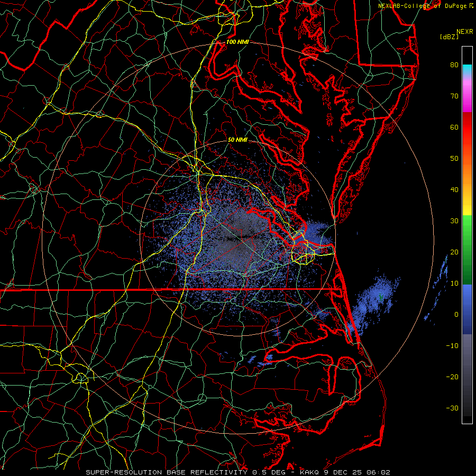Click the "9 DEC 25" date in caption
This screenshot has height=476, width=476.
pyautogui.click(x=344, y=472)
